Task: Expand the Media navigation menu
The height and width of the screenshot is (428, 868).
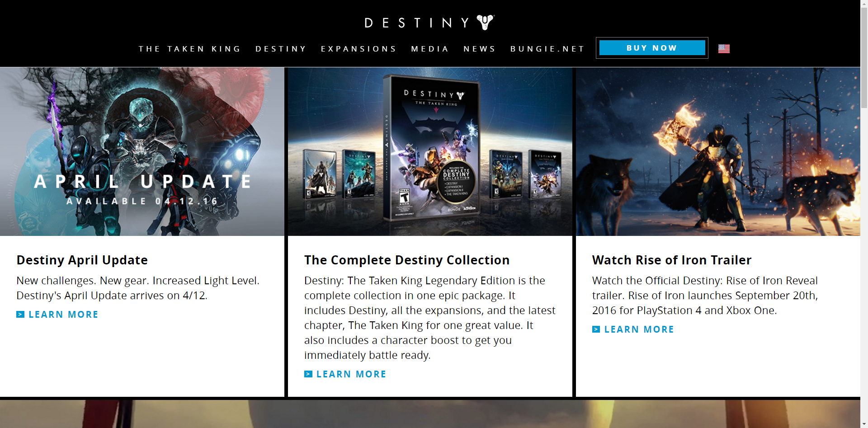Action: [x=430, y=49]
